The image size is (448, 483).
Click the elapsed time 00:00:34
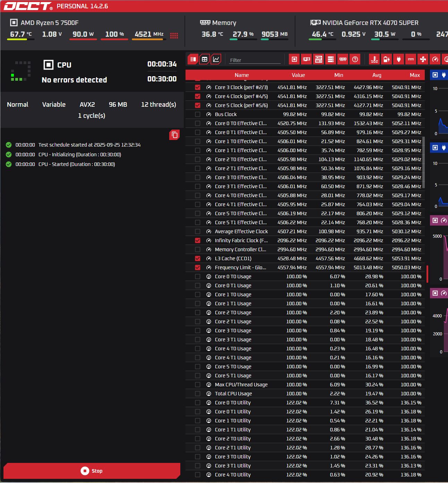pos(162,64)
